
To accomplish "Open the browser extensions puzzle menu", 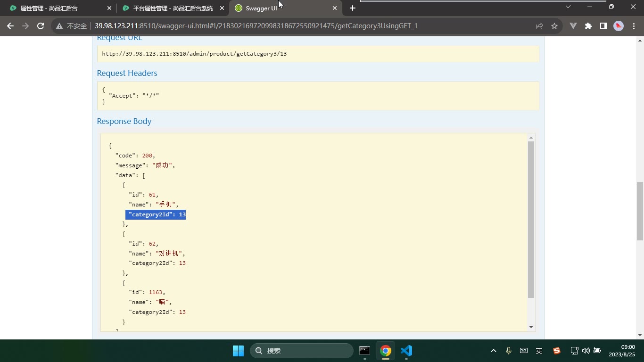I will [x=588, y=26].
